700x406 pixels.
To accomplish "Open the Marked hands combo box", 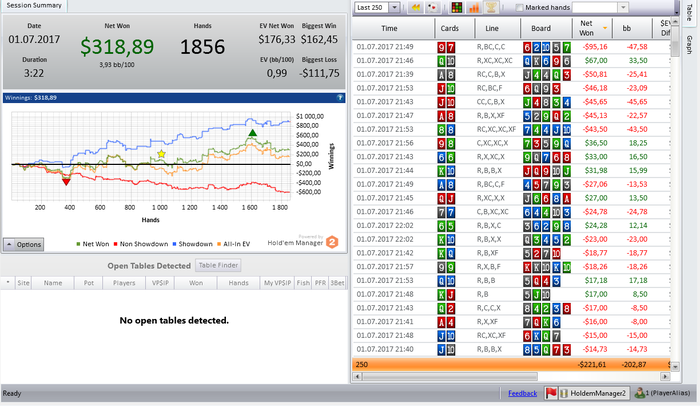I will point(623,8).
